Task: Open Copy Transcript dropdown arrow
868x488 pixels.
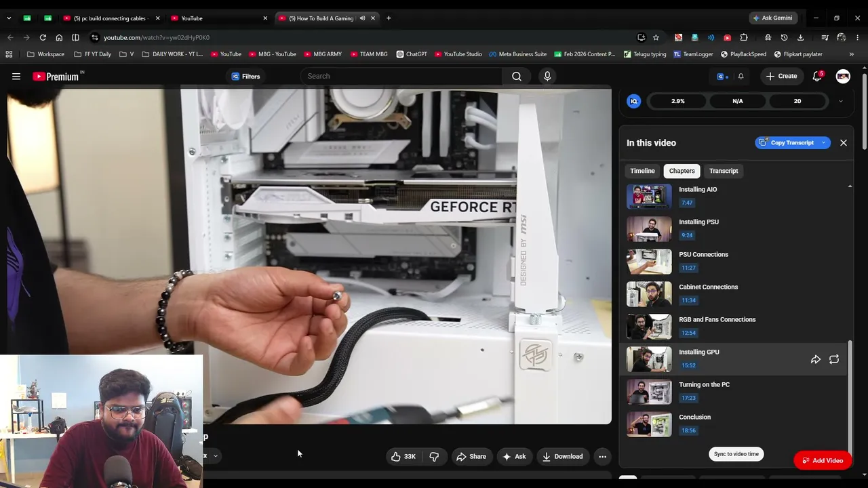Action: click(823, 143)
